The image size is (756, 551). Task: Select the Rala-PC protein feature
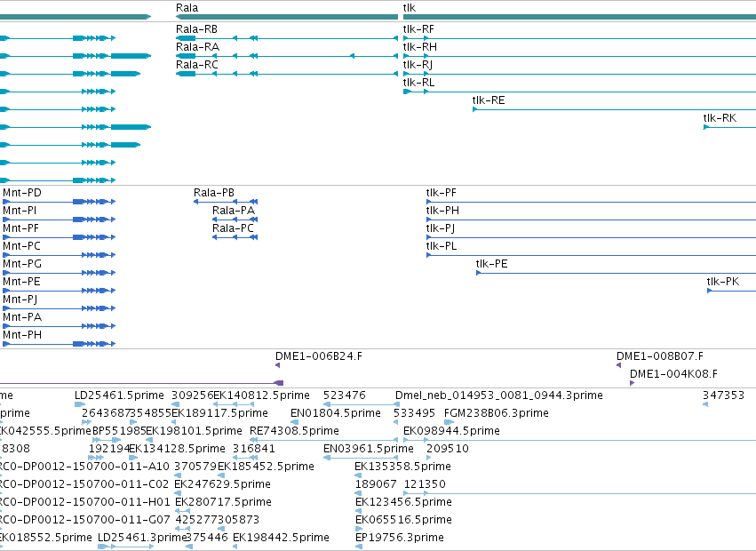(x=233, y=228)
